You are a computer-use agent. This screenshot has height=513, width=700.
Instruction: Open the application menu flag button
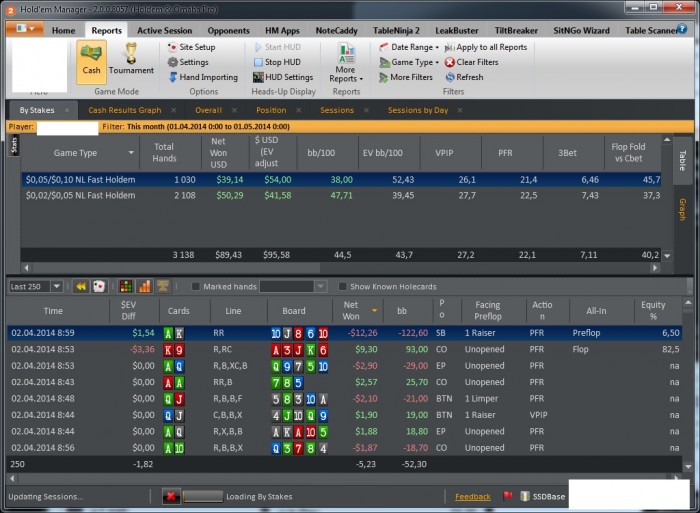point(25,29)
